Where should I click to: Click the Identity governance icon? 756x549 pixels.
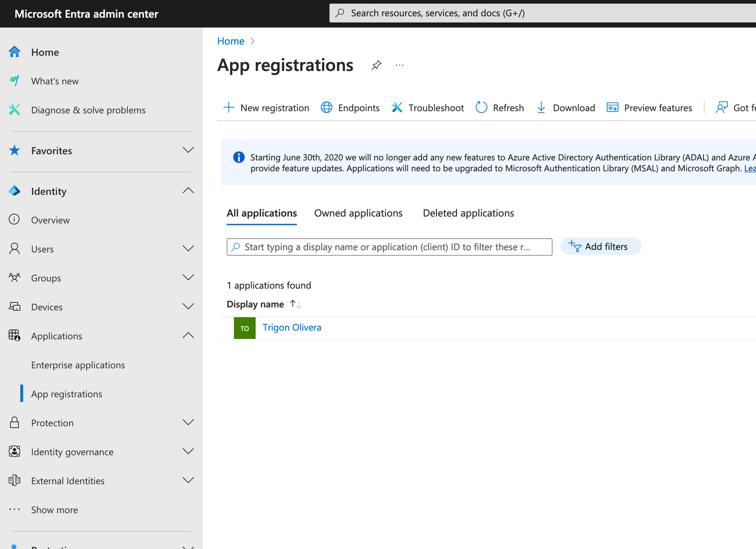(14, 451)
